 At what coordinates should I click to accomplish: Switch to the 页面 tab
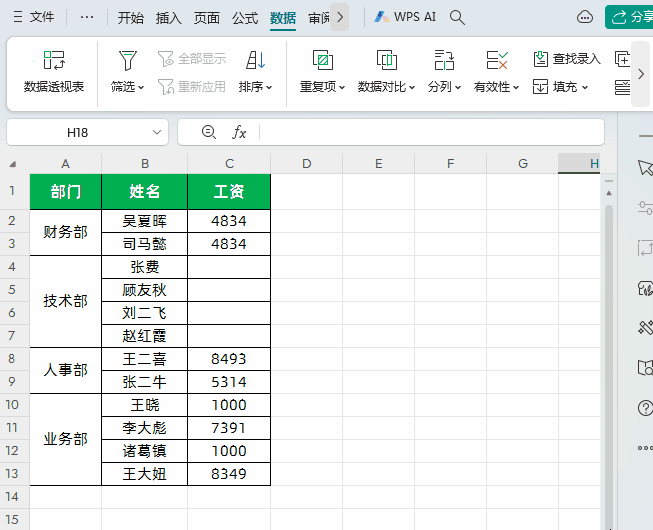tap(207, 17)
